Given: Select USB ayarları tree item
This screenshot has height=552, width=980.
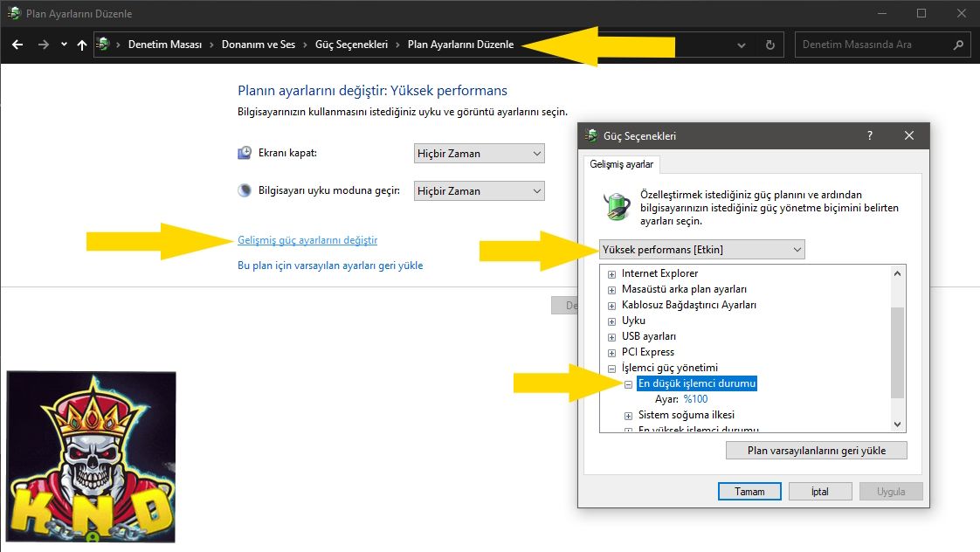Looking at the screenshot, I should (x=648, y=336).
